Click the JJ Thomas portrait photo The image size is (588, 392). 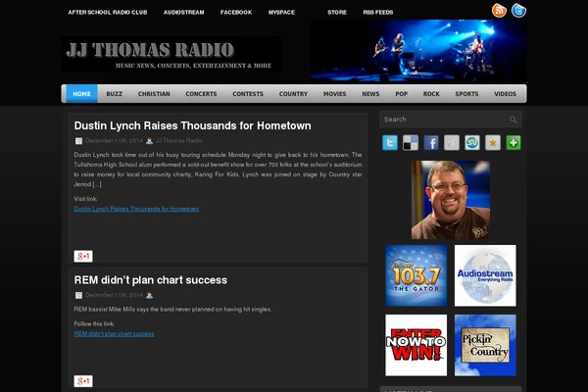[x=451, y=200]
